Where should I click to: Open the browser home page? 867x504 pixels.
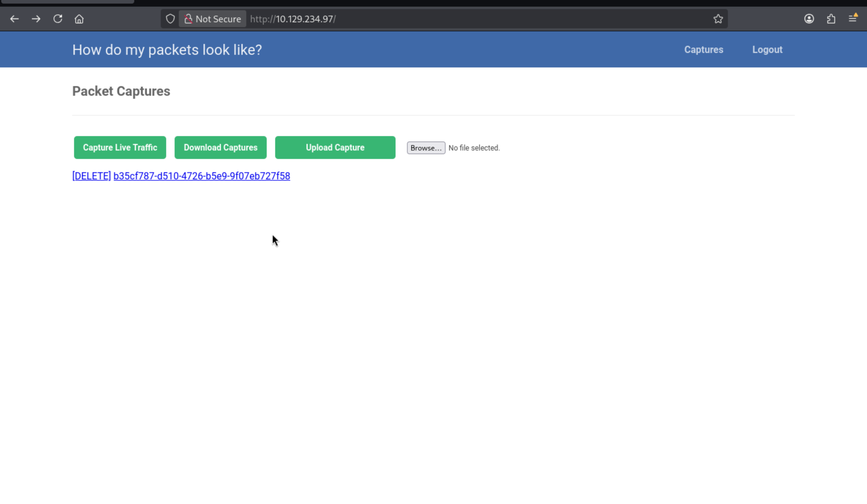79,19
